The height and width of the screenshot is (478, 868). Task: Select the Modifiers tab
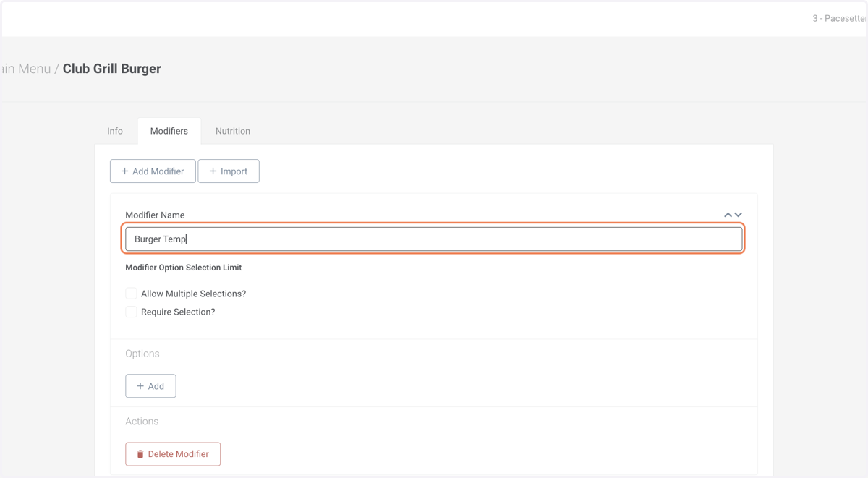tap(169, 131)
